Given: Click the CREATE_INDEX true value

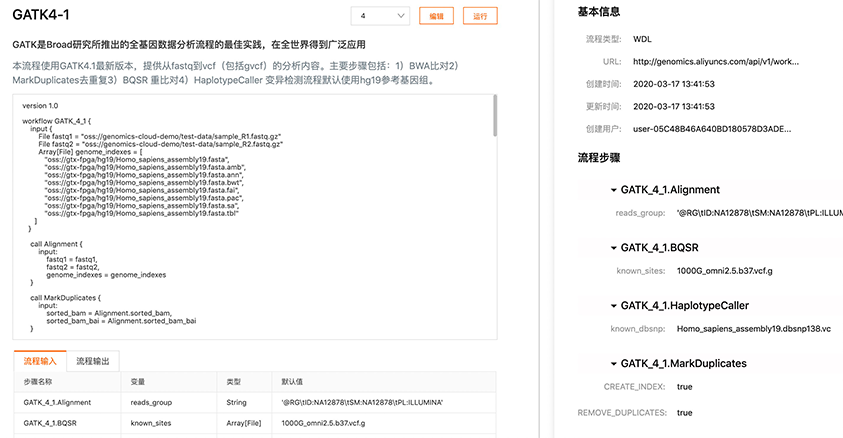Looking at the screenshot, I should (x=685, y=386).
